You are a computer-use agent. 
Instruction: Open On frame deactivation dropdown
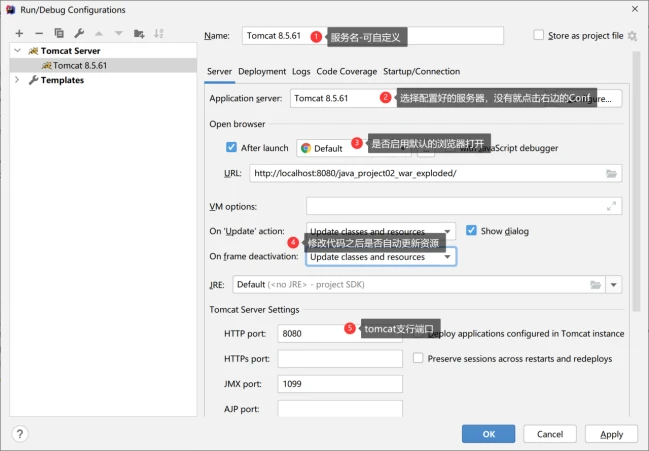click(x=381, y=257)
